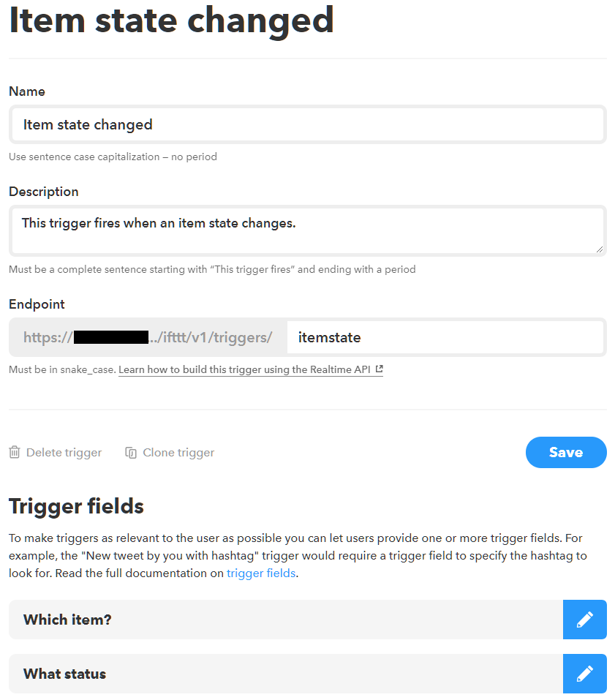This screenshot has width=615, height=700.
Task: Click the trash can icon
Action: pos(15,453)
